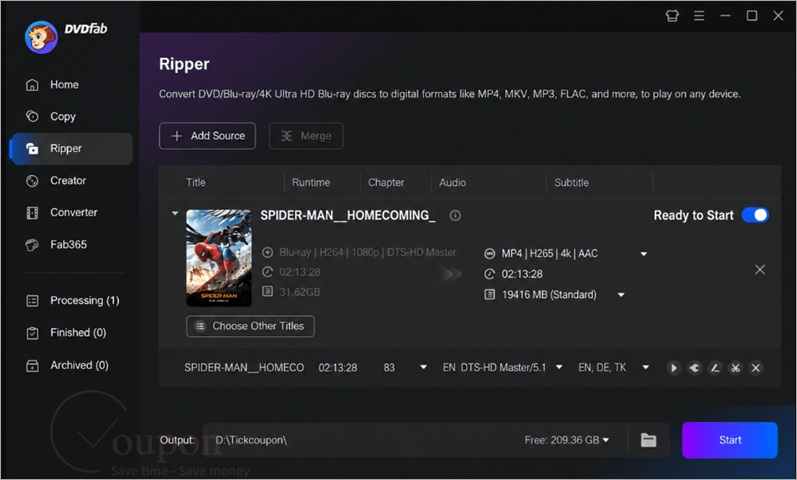Click the Title column header
The width and height of the screenshot is (797, 480).
click(x=196, y=183)
